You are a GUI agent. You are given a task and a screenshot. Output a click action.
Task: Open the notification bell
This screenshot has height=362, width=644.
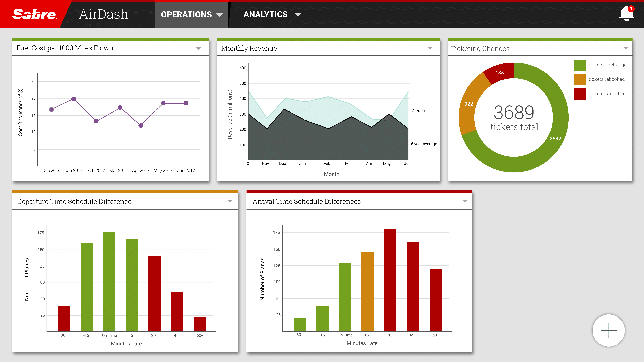[626, 14]
